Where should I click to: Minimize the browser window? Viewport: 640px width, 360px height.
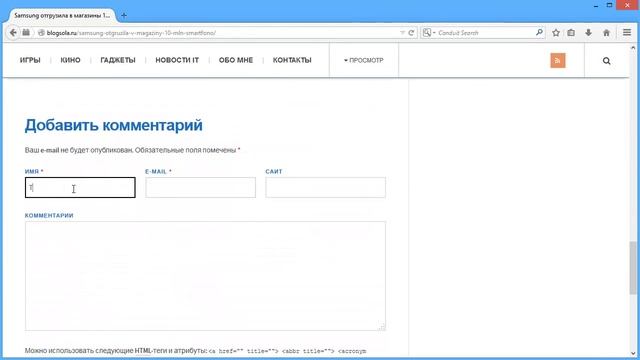(596, 6)
